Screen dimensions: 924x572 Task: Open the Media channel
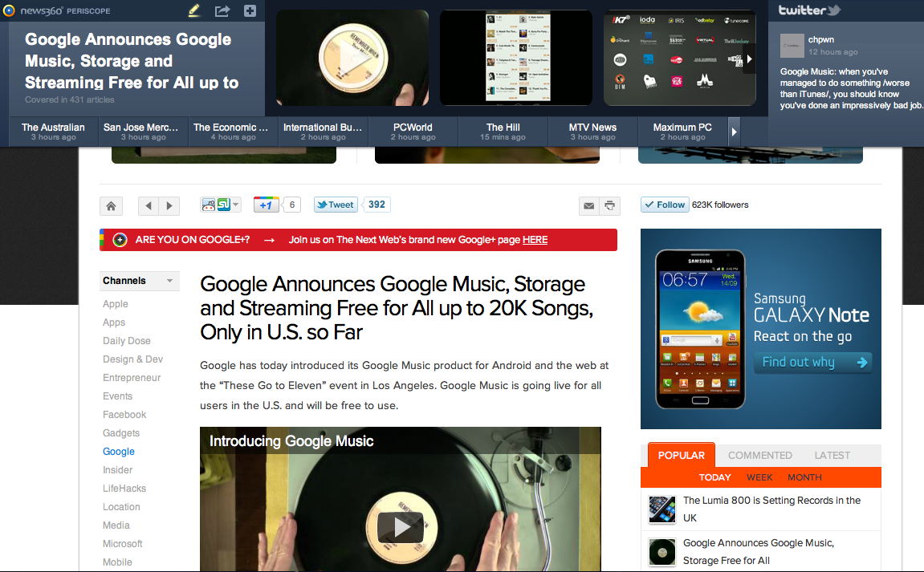coord(116,525)
